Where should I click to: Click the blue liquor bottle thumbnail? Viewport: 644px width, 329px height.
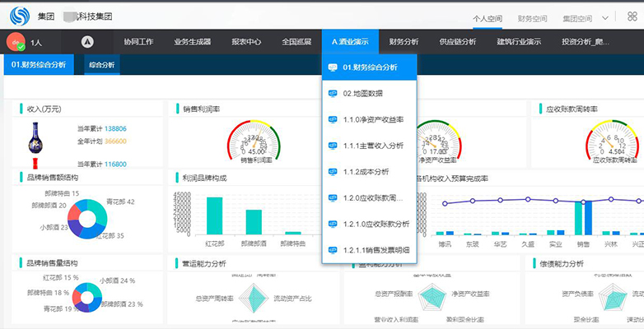pyautogui.click(x=35, y=138)
